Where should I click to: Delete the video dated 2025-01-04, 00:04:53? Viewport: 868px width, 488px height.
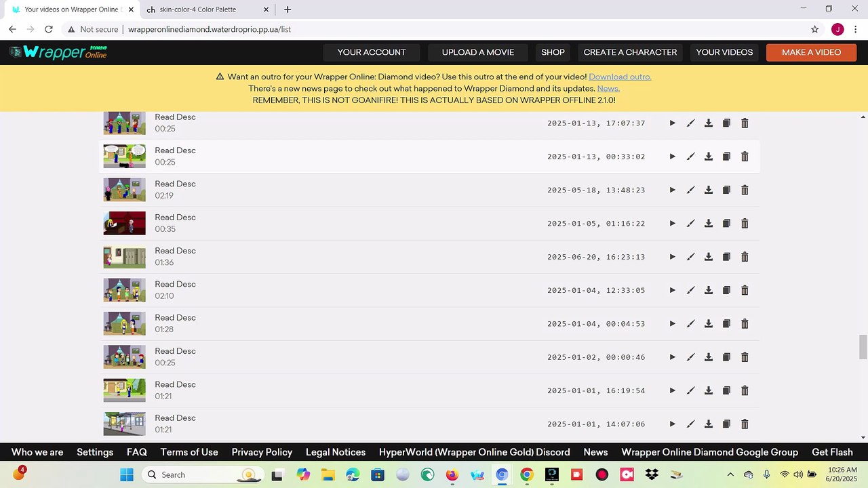tap(745, 324)
